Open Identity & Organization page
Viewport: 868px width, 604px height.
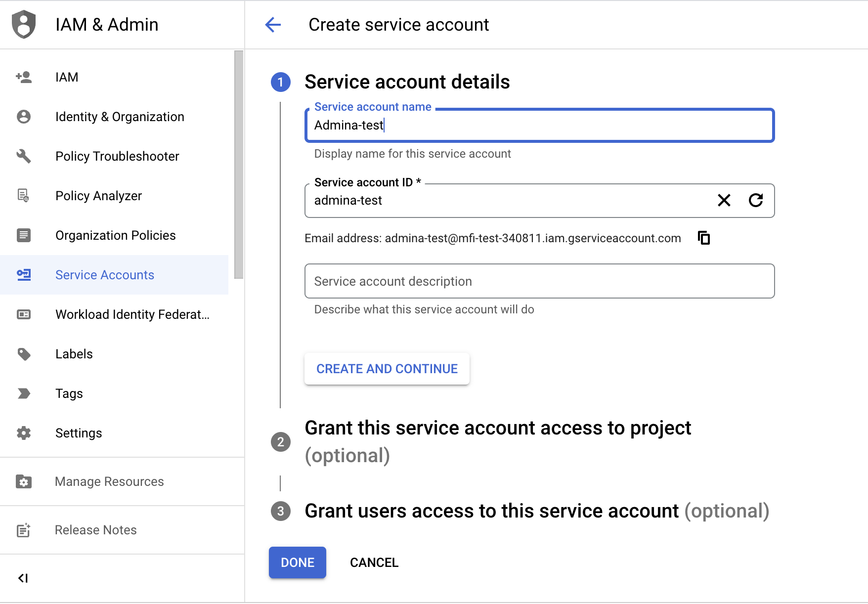114,117
